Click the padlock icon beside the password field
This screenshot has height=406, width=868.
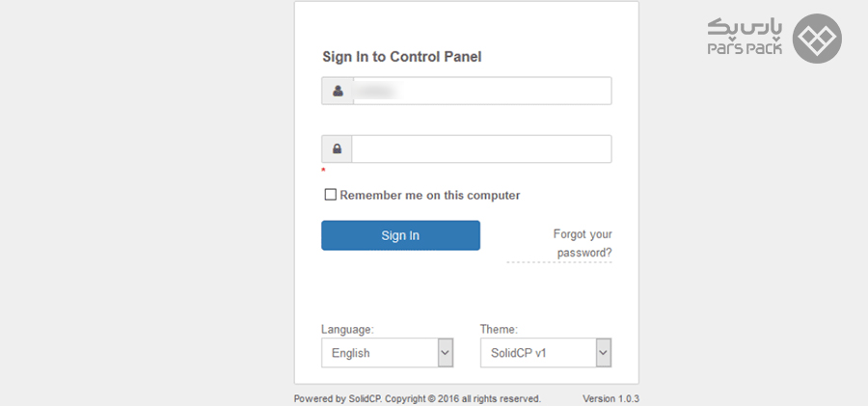tap(338, 149)
